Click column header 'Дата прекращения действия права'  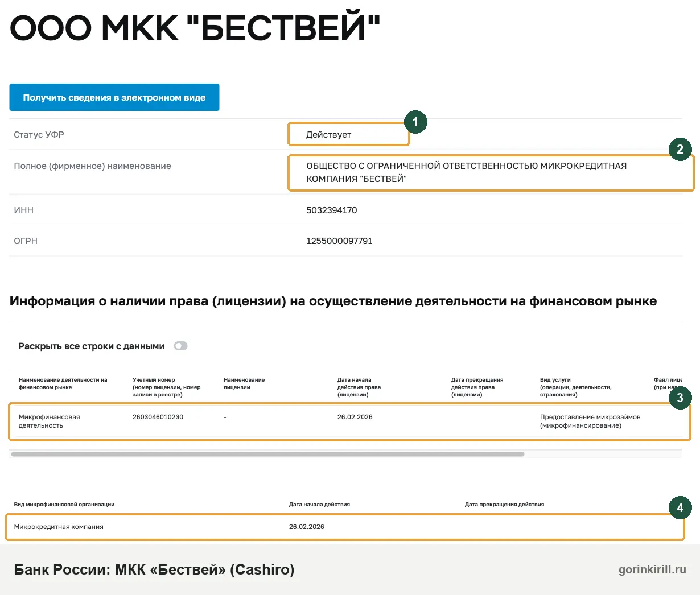(x=477, y=387)
